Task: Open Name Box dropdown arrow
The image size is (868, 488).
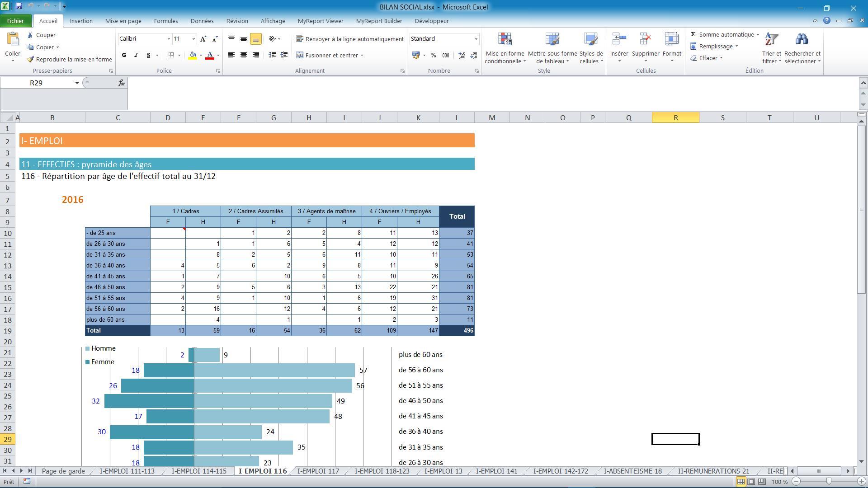Action: [x=77, y=83]
